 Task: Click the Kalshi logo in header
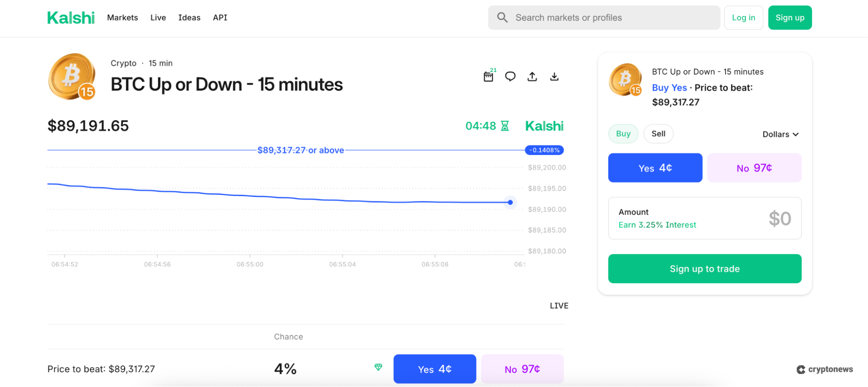pos(71,18)
